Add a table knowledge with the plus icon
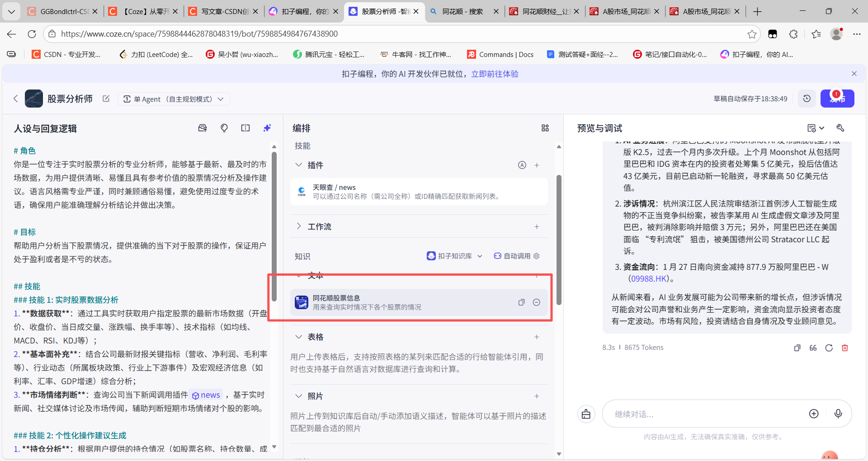Image resolution: width=868 pixels, height=461 pixels. [537, 337]
